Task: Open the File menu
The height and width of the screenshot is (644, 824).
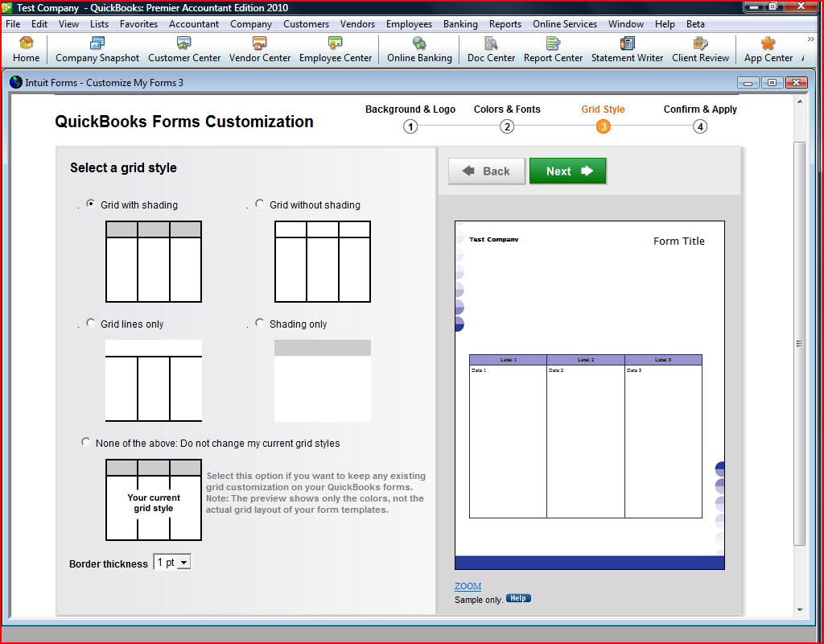Action: point(13,24)
